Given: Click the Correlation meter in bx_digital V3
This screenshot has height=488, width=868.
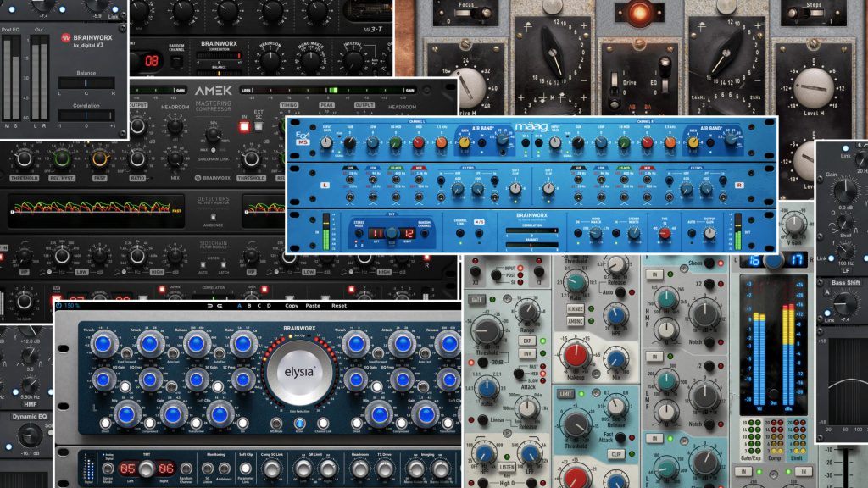Looking at the screenshot, I should pyautogui.click(x=86, y=115).
